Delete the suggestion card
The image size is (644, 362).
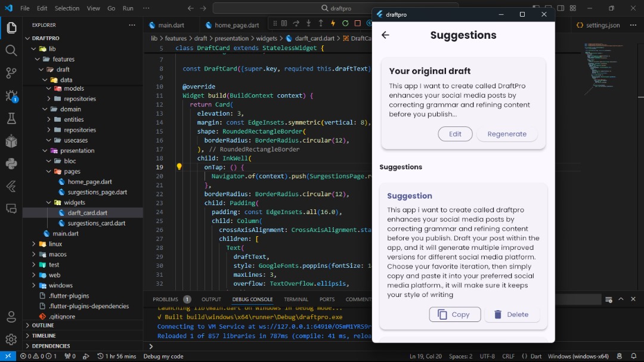(512, 314)
